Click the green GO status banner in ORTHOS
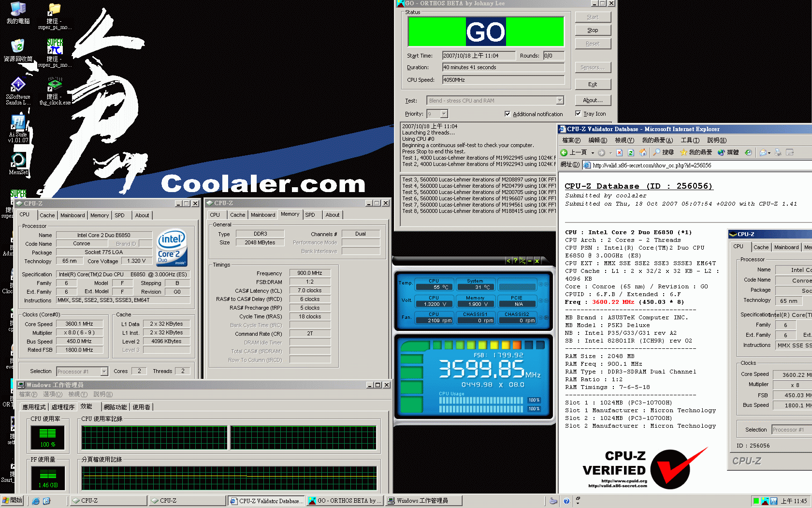Screen dimensions: 812x508 click(x=486, y=32)
